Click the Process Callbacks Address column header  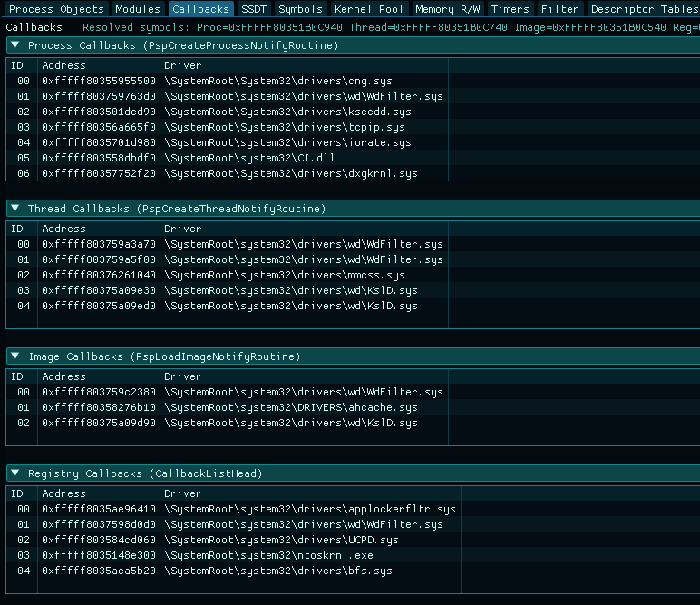(99, 65)
